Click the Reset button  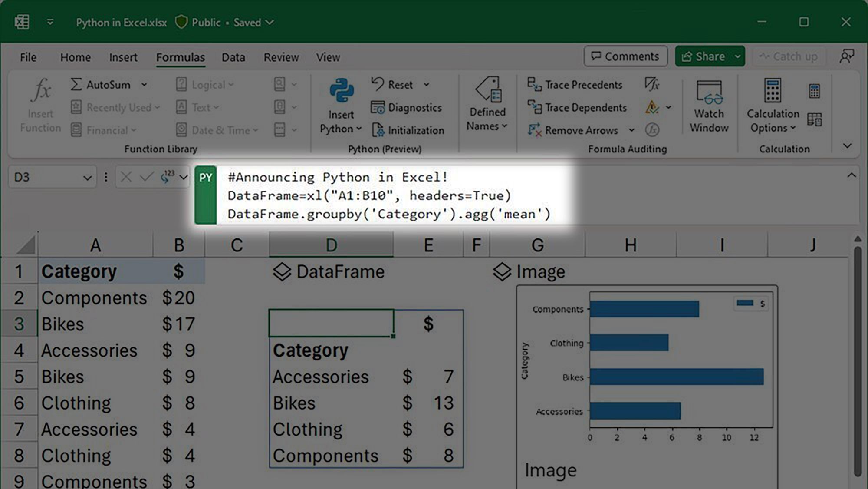[395, 84]
